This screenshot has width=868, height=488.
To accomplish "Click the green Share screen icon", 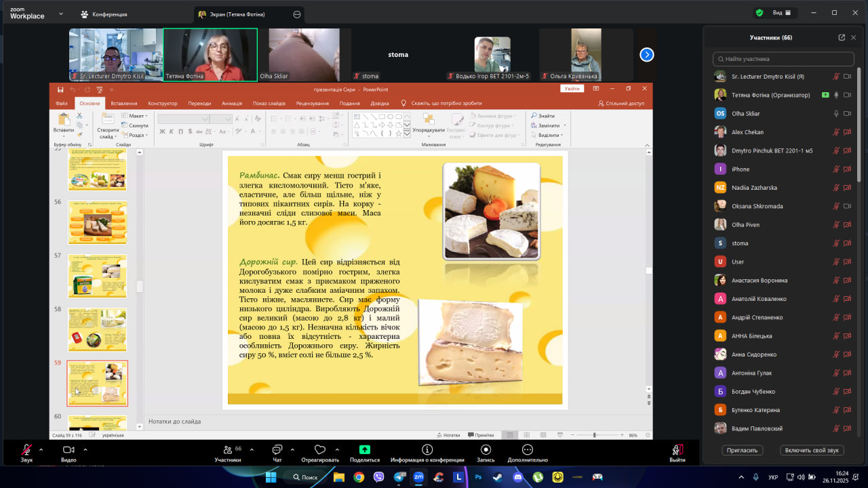I will (364, 450).
